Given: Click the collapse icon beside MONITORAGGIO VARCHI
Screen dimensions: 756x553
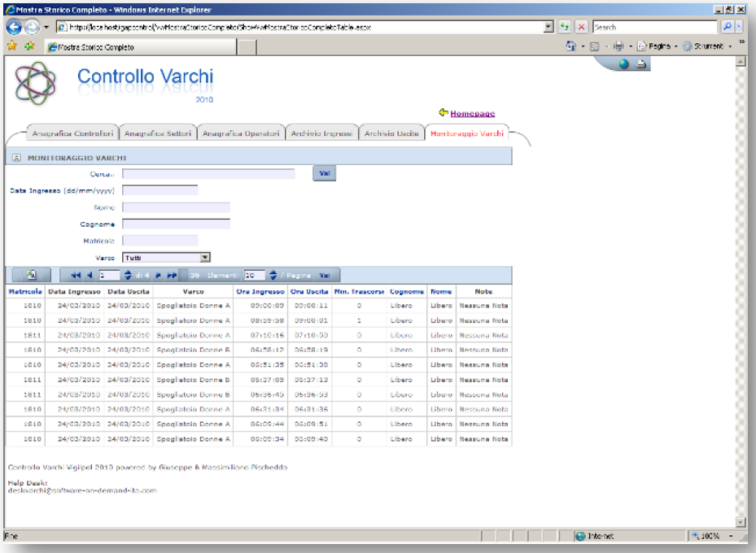Looking at the screenshot, I should tap(16, 158).
